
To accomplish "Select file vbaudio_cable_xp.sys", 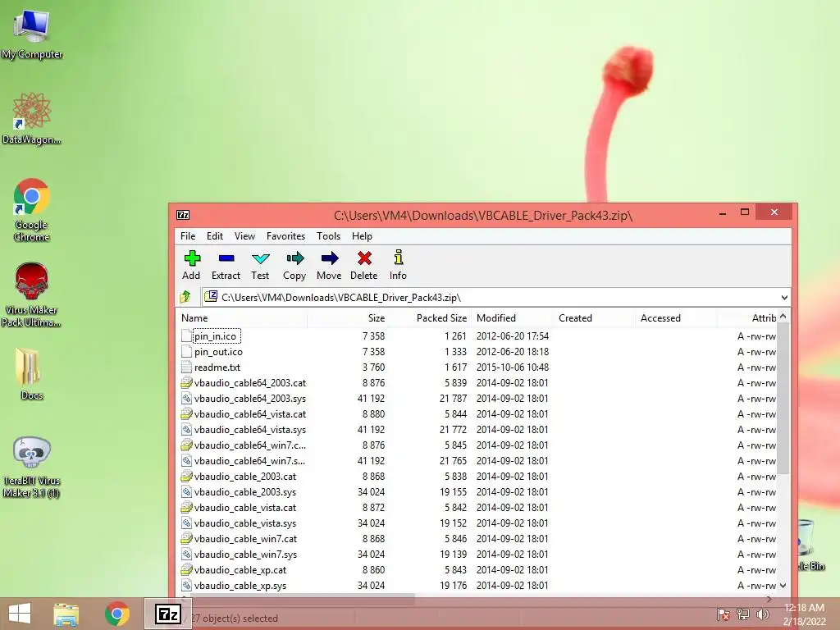I will pos(240,585).
